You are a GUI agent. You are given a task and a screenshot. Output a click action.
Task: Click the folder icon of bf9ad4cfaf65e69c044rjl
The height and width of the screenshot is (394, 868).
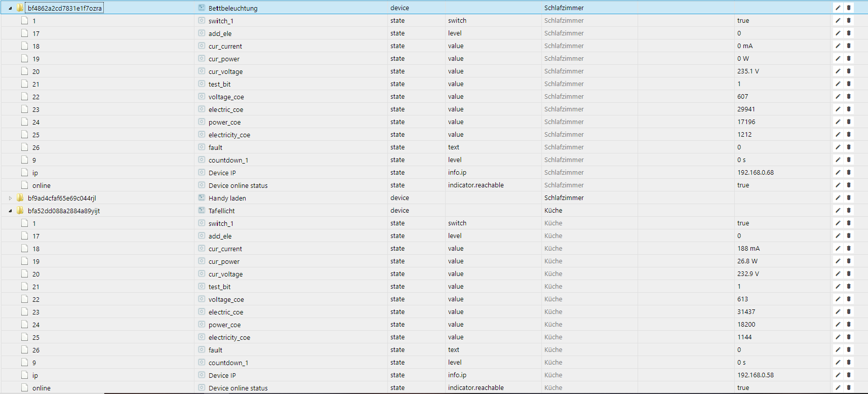coord(20,198)
